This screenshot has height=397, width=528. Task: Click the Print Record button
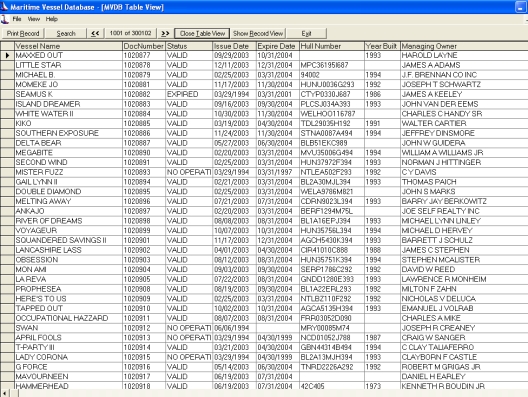(x=23, y=33)
